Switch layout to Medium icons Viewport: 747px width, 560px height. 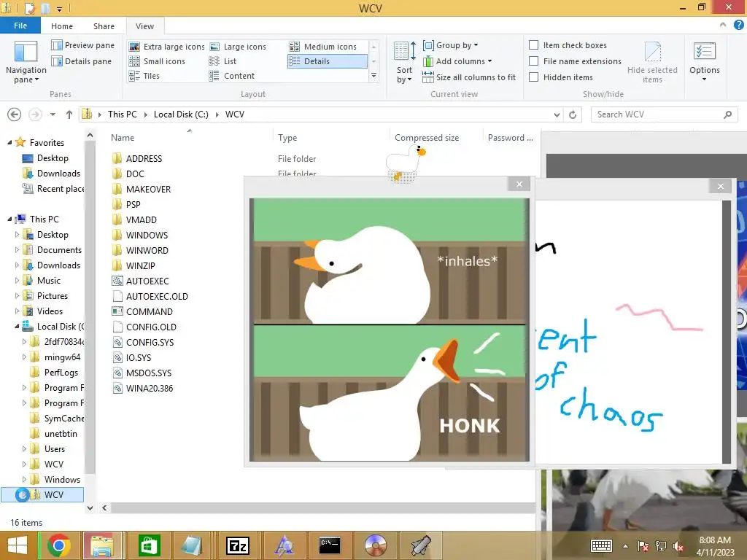(323, 47)
